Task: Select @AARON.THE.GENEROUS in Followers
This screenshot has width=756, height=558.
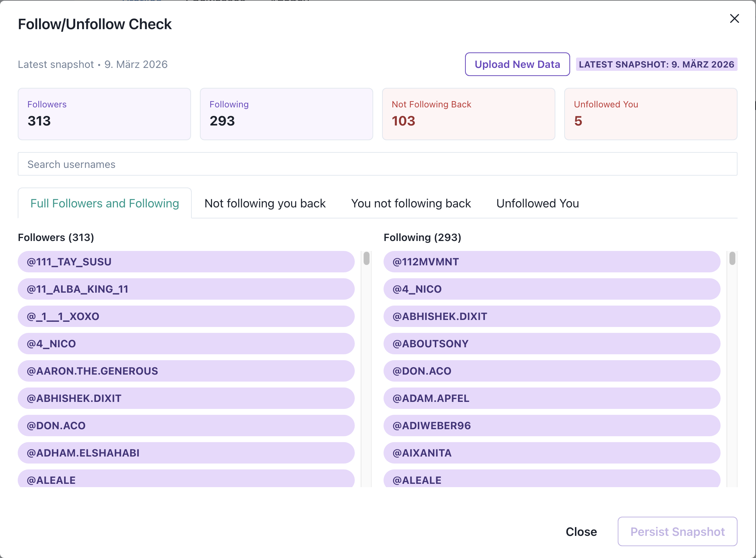Action: click(186, 371)
